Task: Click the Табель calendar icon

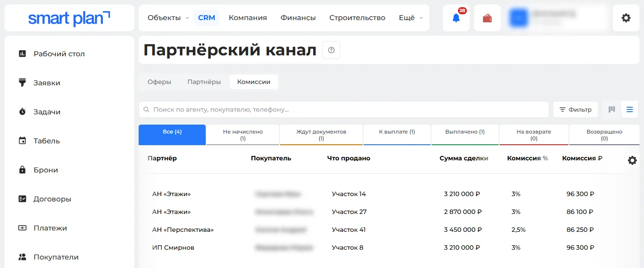Action: (x=22, y=141)
